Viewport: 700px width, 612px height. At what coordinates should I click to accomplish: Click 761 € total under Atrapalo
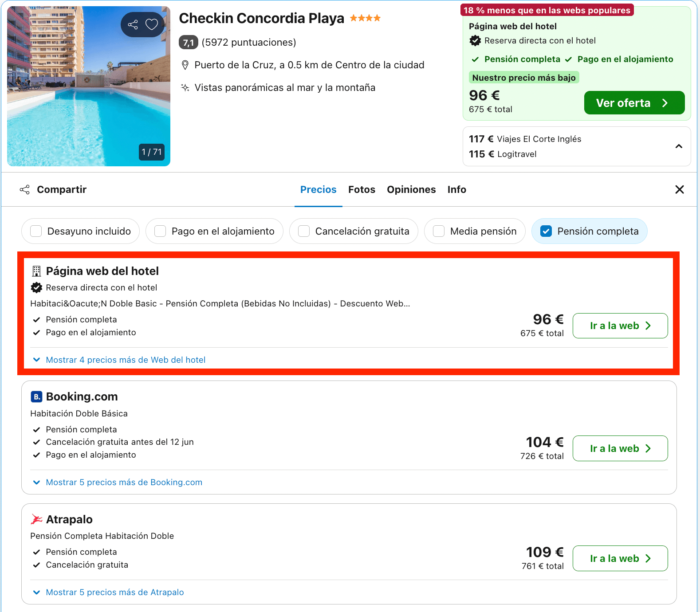point(543,566)
